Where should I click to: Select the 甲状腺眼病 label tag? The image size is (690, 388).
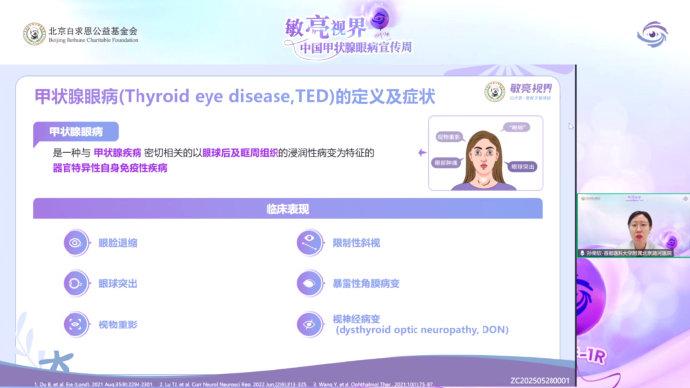click(76, 132)
